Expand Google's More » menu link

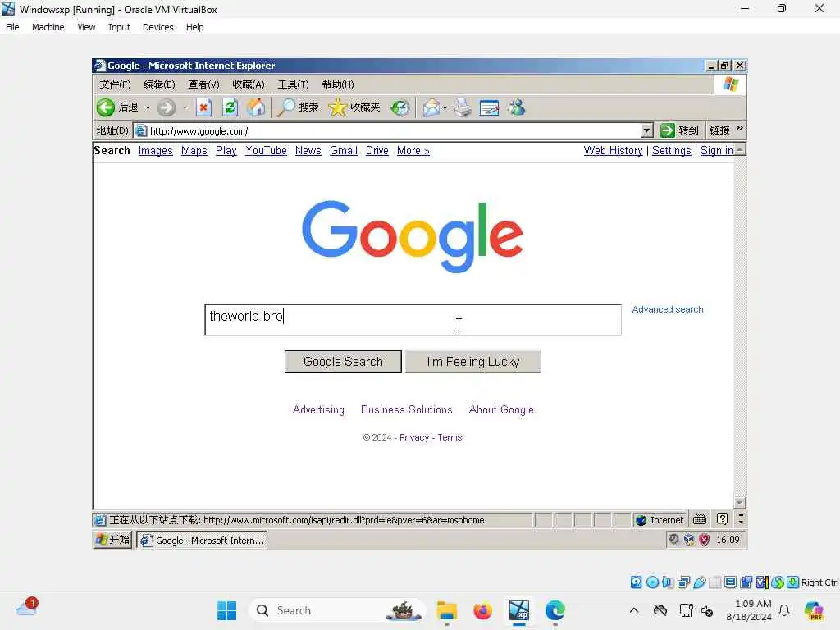(x=413, y=151)
